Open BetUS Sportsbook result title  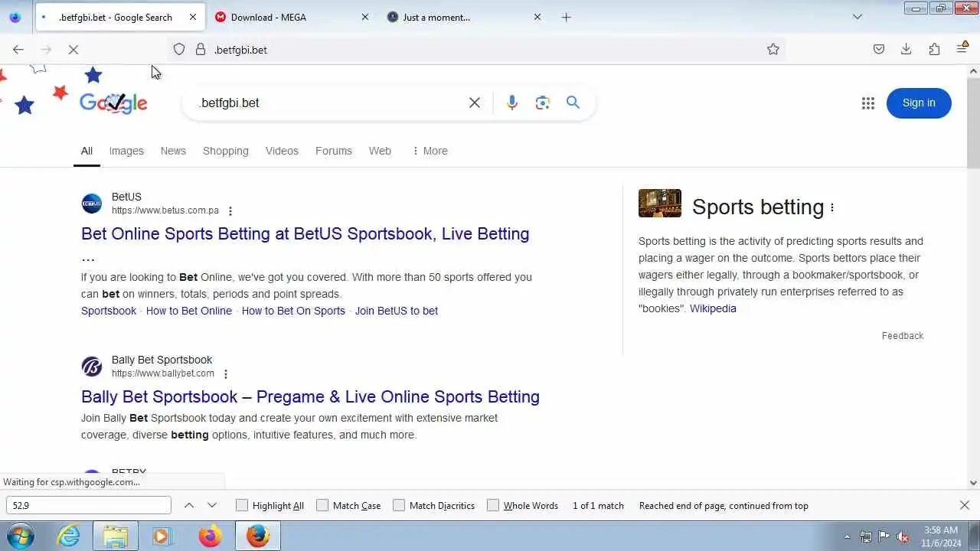tap(305, 233)
